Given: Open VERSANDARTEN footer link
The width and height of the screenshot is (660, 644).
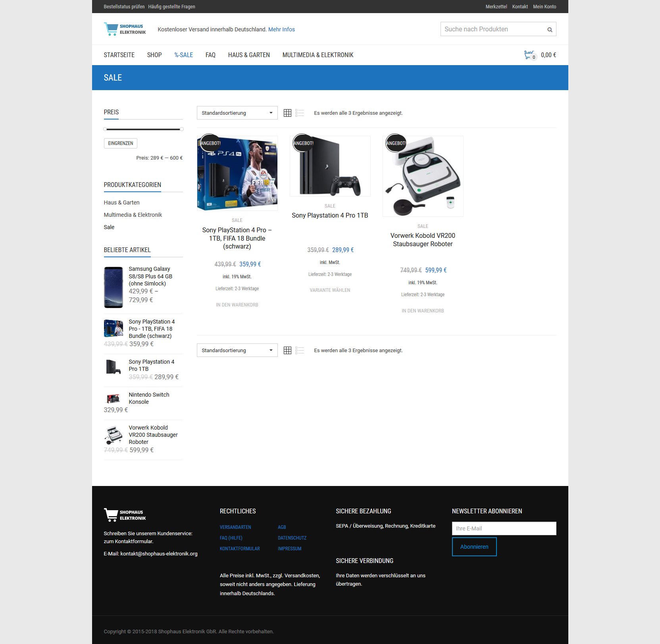Looking at the screenshot, I should coord(235,527).
